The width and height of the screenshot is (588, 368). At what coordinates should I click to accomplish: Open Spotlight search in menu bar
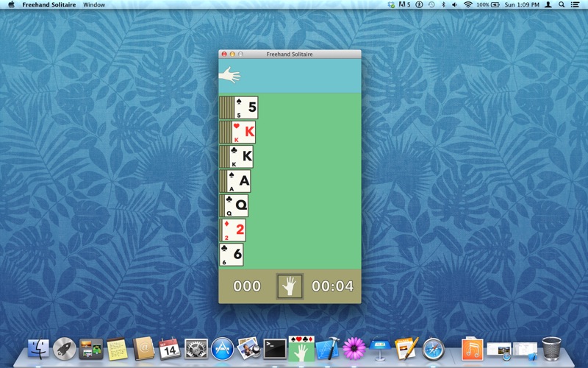pos(562,4)
